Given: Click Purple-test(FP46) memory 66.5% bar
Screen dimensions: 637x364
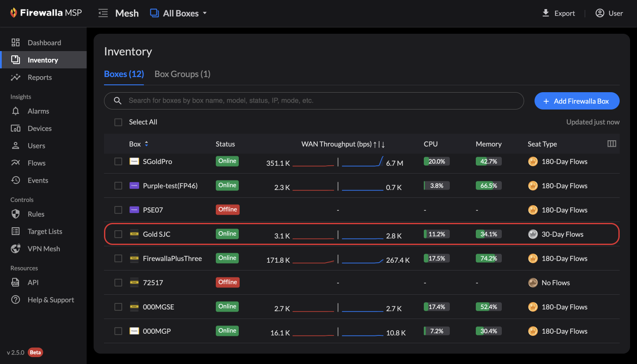Looking at the screenshot, I should [x=489, y=186].
